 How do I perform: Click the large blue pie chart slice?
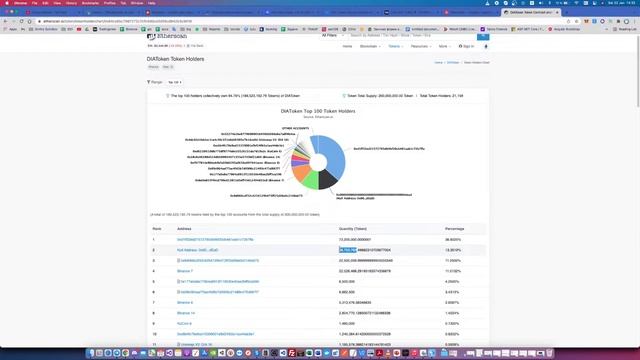tap(335, 155)
